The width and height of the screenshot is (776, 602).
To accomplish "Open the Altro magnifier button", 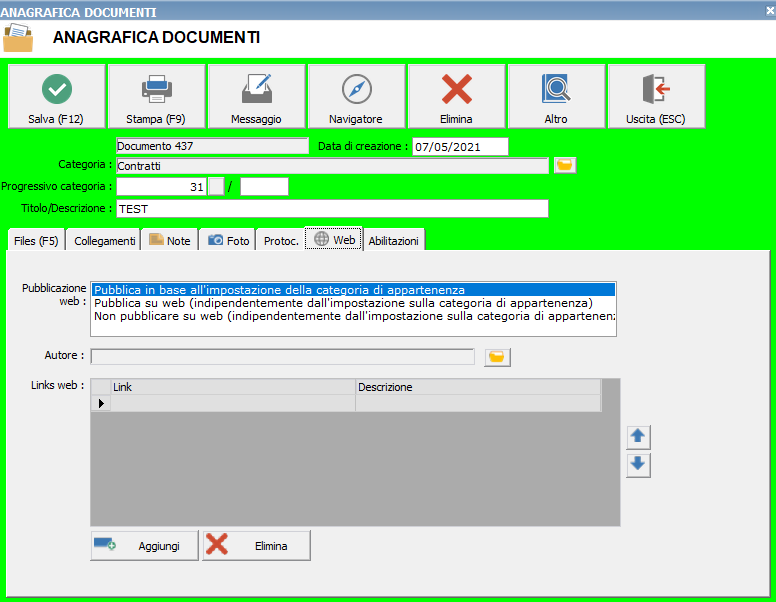I will pos(556,97).
